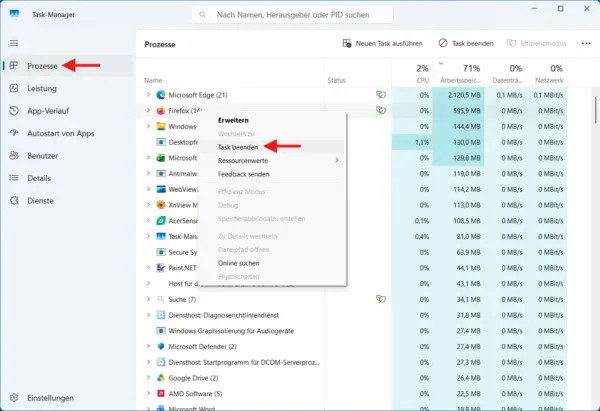This screenshot has height=411, width=600.
Task: Open the hamburger navigation menu
Action: pyautogui.click(x=14, y=43)
